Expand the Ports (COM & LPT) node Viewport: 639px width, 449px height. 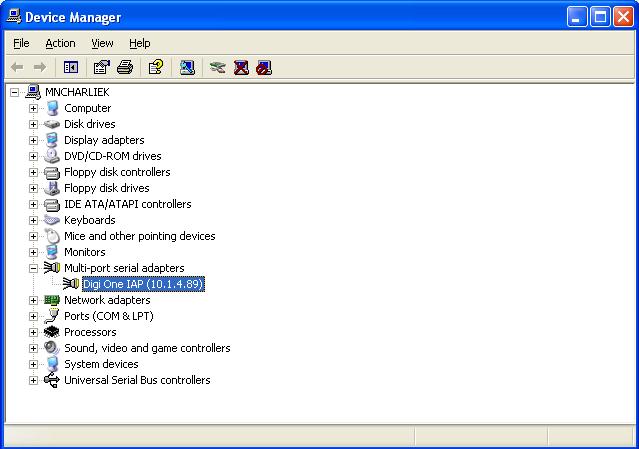33,316
